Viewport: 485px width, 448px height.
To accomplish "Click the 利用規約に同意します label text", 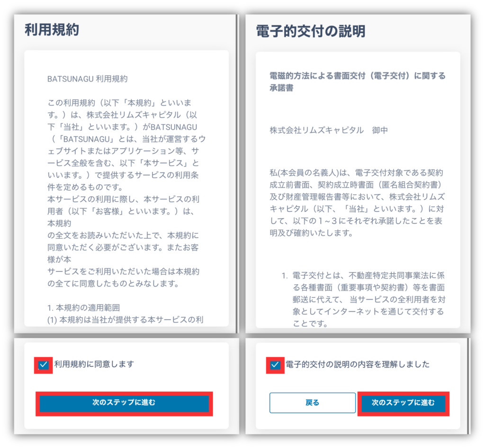I will (94, 364).
